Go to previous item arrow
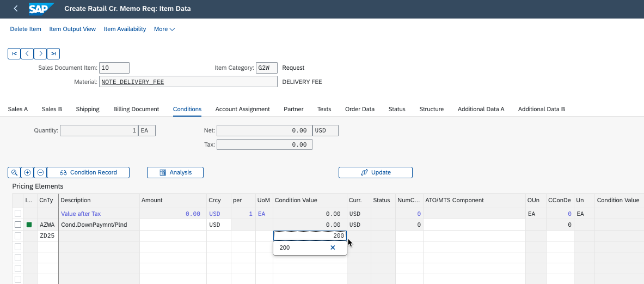644x284 pixels. click(x=27, y=53)
